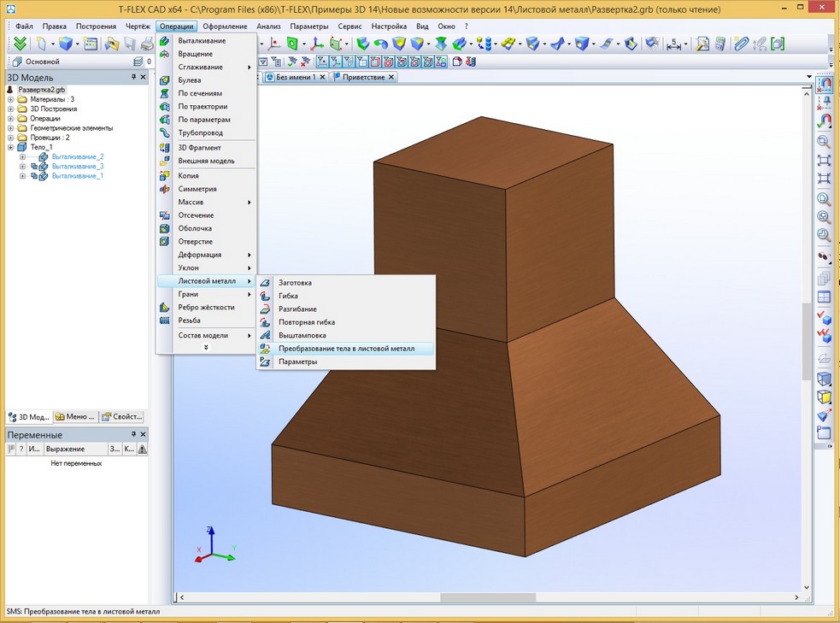The image size is (840, 623).
Task: Click the Трубопровод pipe icon
Action: (165, 132)
